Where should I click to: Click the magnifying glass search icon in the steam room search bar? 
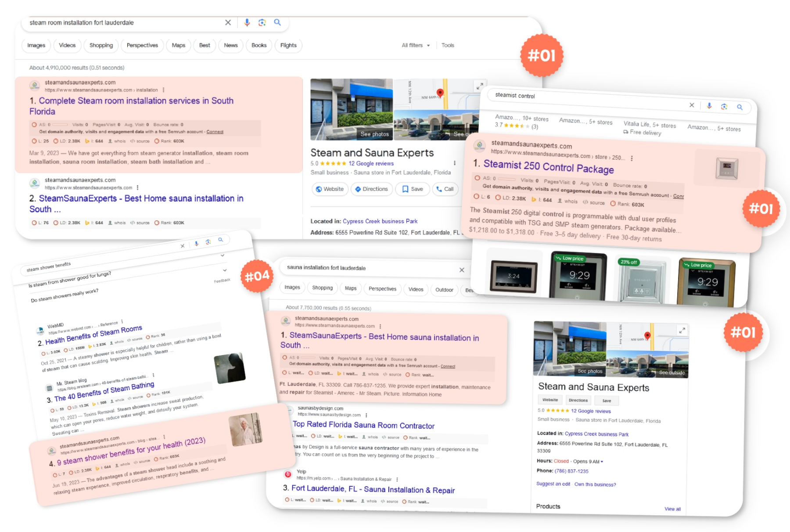coord(277,22)
